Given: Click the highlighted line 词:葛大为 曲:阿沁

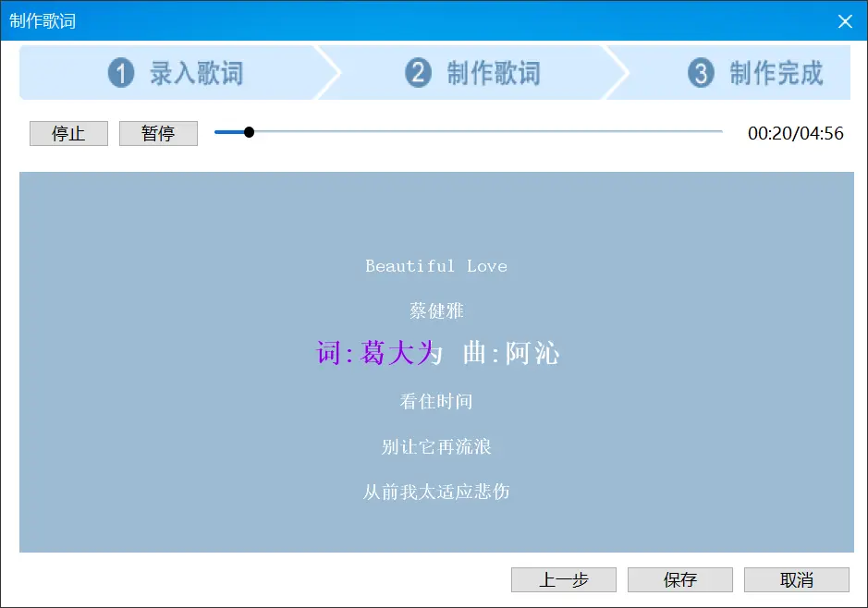Looking at the screenshot, I should coord(437,353).
